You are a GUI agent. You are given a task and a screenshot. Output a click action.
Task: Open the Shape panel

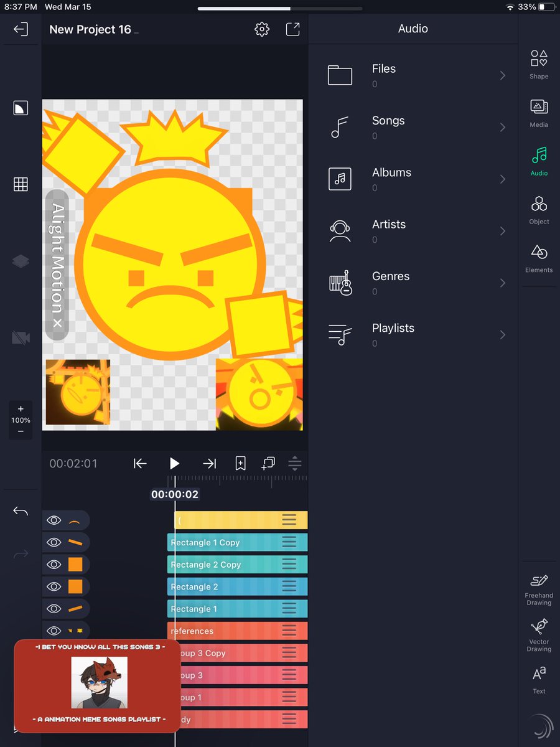[x=539, y=65]
